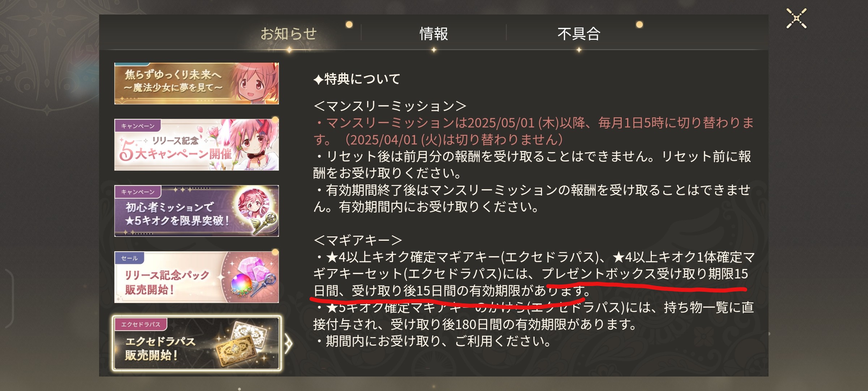Image resolution: width=868 pixels, height=391 pixels.
Task: Click the エクセドラパス tag label
Action: click(x=141, y=324)
